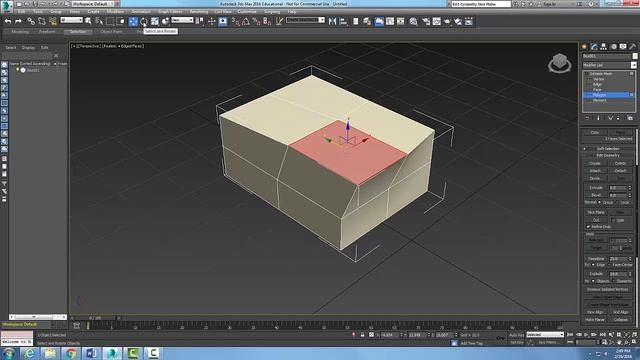Open the Modifier List dropdown
Viewport: 640px width, 360px height.
click(x=609, y=65)
